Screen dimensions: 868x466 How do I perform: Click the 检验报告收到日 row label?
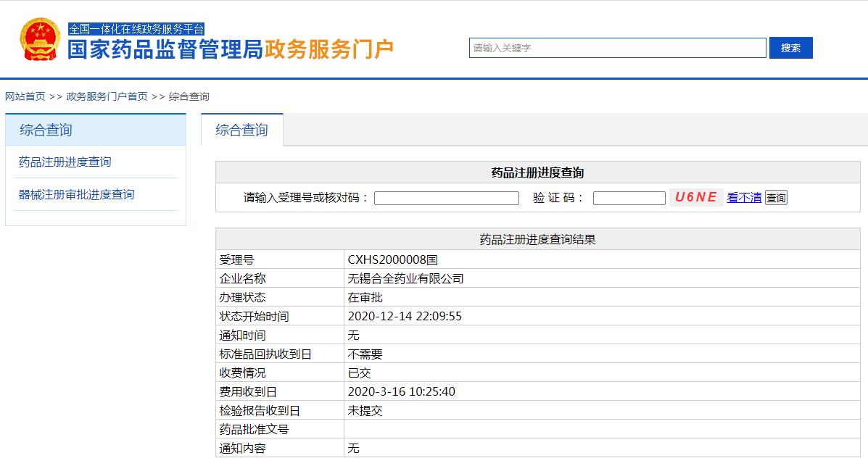(x=260, y=411)
